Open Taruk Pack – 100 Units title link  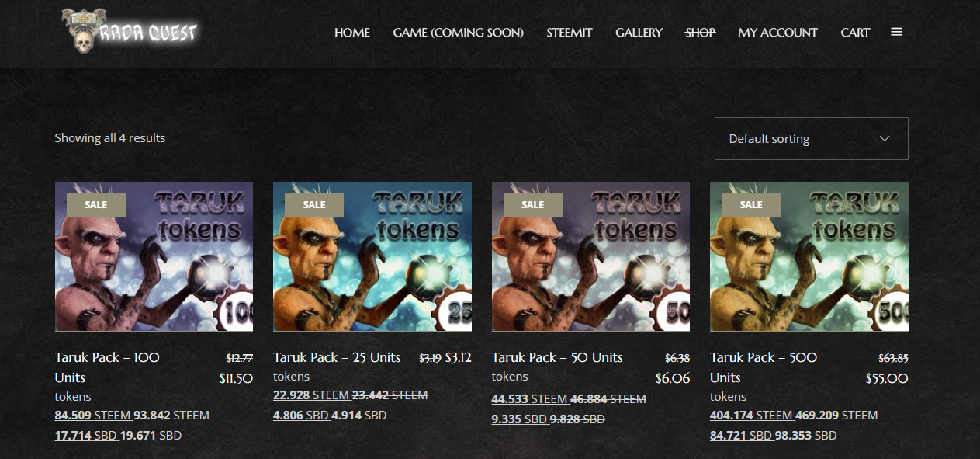(107, 367)
